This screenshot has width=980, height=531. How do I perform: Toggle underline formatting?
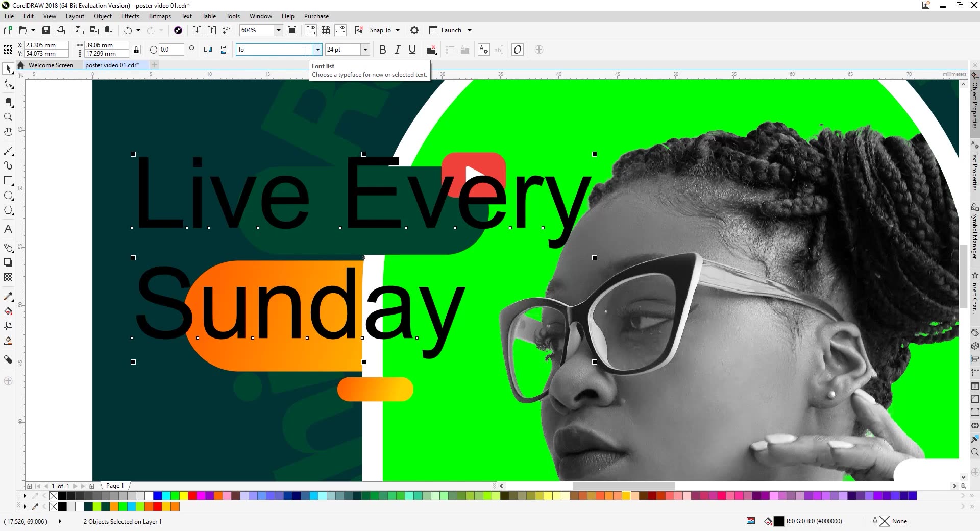412,50
